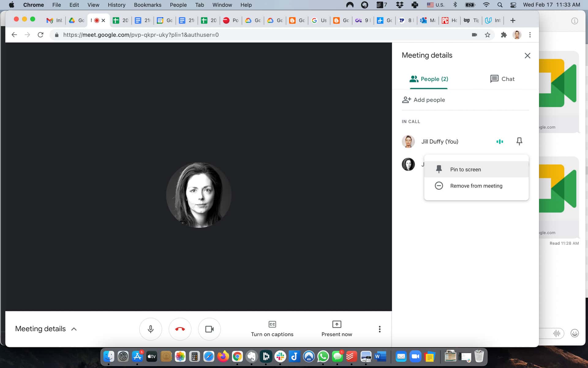The width and height of the screenshot is (588, 368).
Task: Select the People (2) tab
Action: click(x=429, y=79)
